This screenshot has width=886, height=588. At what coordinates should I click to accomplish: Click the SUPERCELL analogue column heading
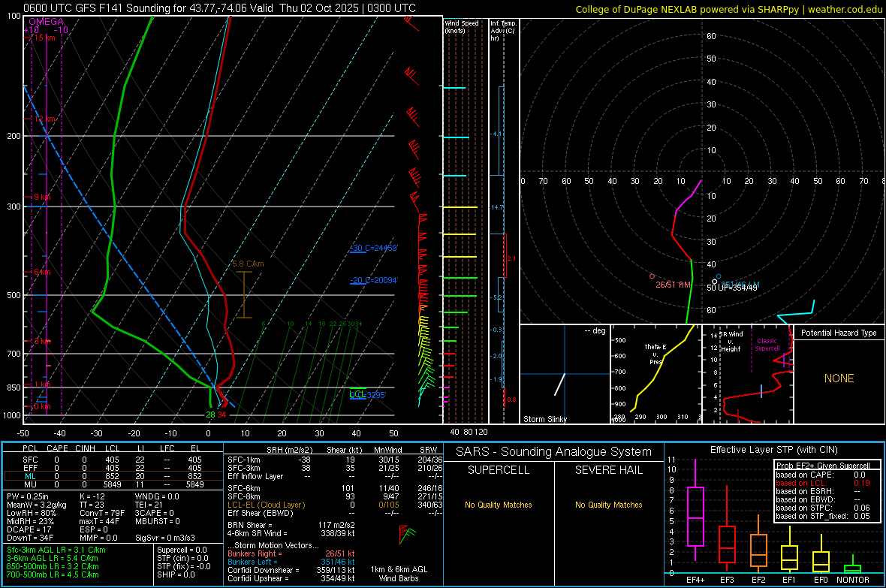(499, 470)
